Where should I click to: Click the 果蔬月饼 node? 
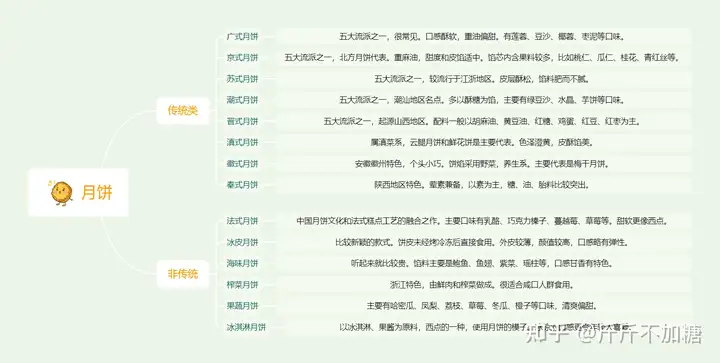click(242, 306)
